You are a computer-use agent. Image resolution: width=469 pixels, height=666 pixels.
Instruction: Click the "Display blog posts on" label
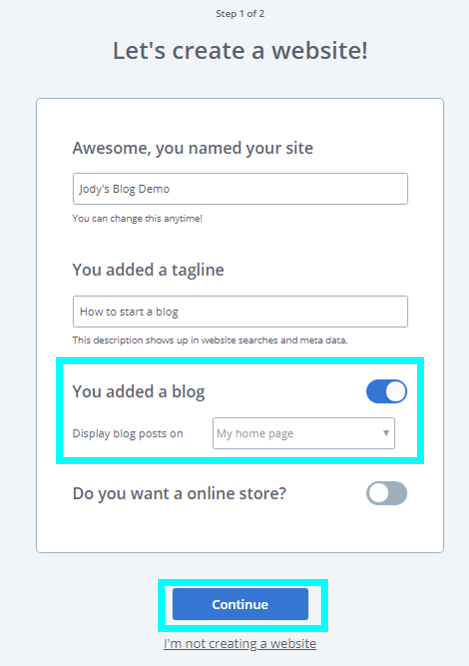[x=128, y=434]
